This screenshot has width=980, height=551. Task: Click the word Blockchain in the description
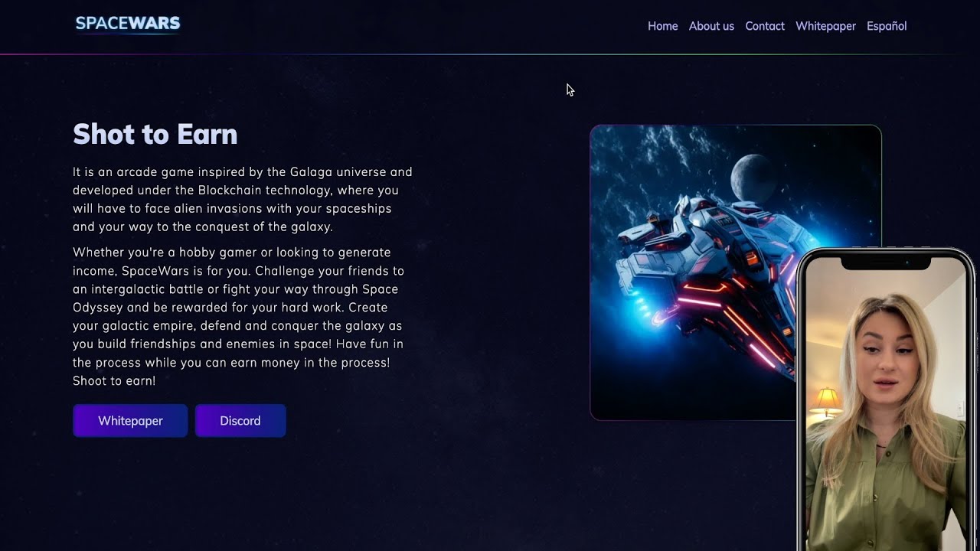point(230,190)
